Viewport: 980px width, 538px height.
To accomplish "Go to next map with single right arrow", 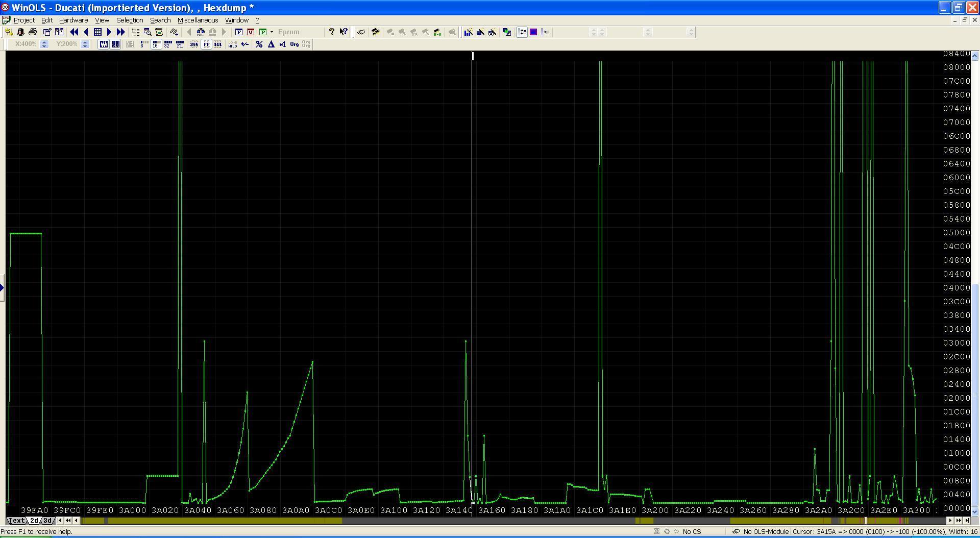I will (109, 32).
